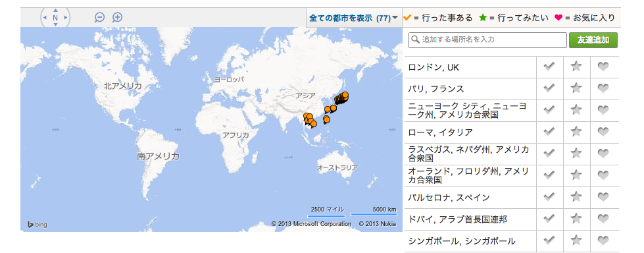Image resolution: width=644 pixels, height=253 pixels.
Task: Select ラスベガス, ネバダ州 city name
Action: (468, 154)
